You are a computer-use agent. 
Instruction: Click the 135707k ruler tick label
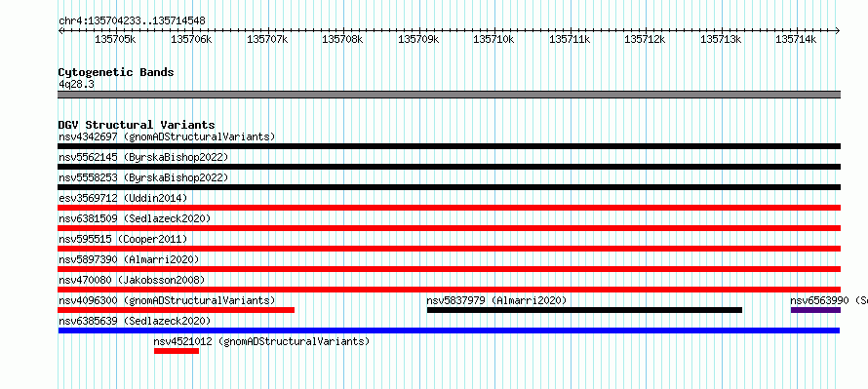(267, 39)
